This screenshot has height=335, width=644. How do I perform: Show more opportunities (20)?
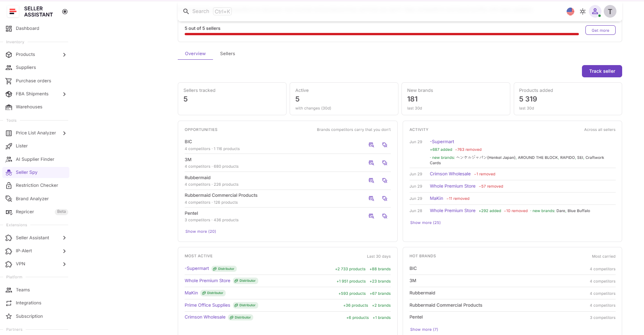coord(201,232)
